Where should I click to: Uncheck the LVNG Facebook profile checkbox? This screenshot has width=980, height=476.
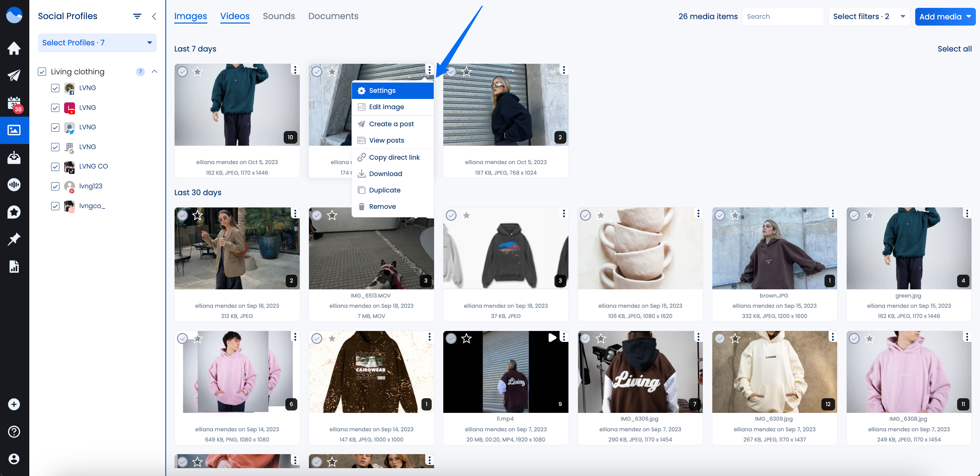click(x=55, y=88)
